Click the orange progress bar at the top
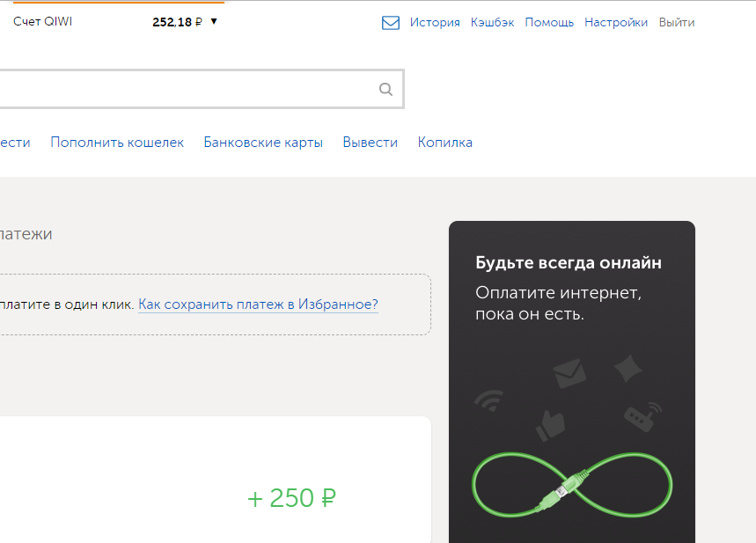The height and width of the screenshot is (543, 756). [x=119, y=3]
